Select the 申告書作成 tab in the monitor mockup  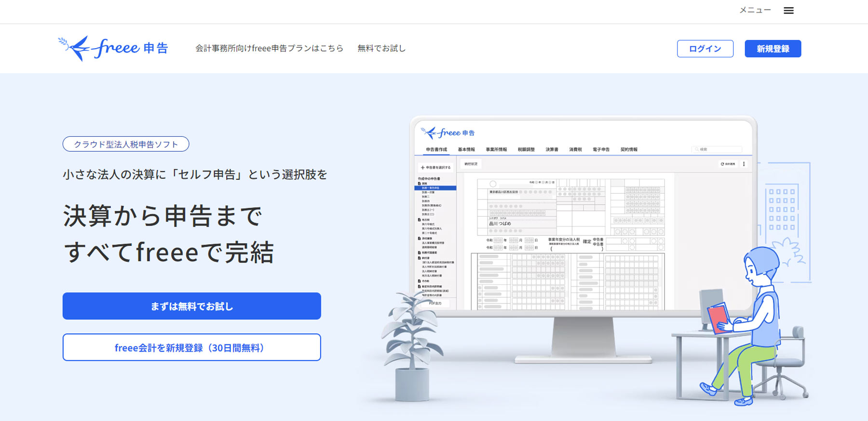[436, 150]
